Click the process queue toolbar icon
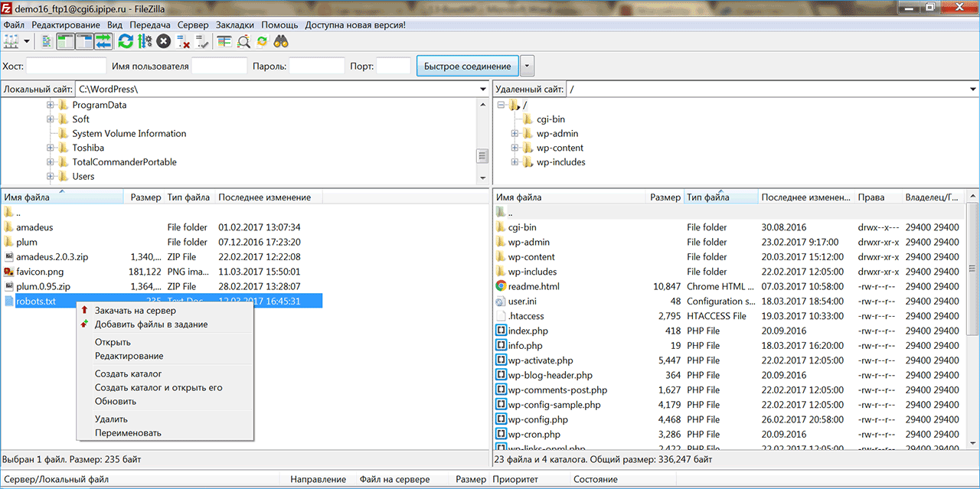The height and width of the screenshot is (489, 980). (x=144, y=41)
